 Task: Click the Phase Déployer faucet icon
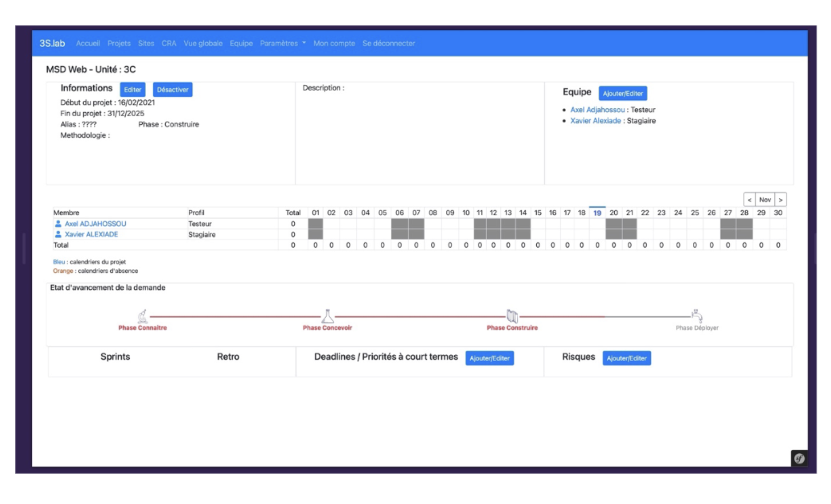[x=697, y=316]
